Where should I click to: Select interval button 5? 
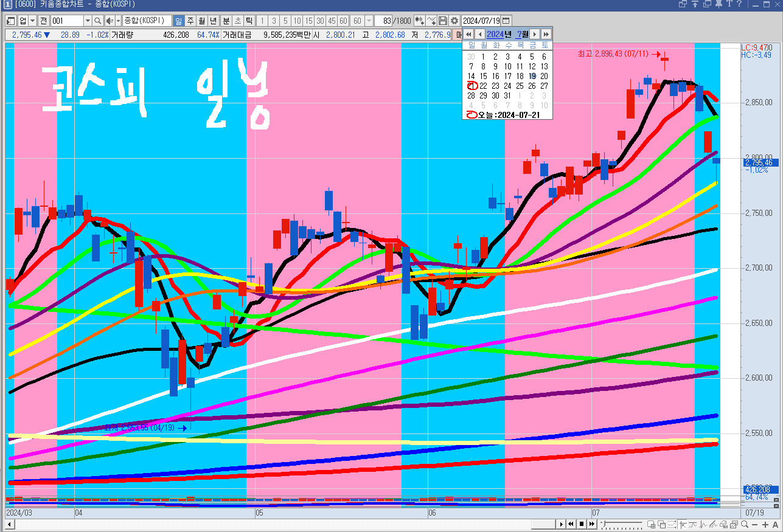point(285,21)
